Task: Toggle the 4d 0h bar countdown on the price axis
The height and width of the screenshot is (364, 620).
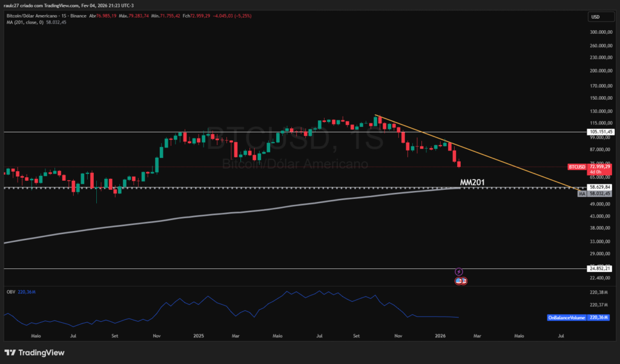Action: [596, 172]
